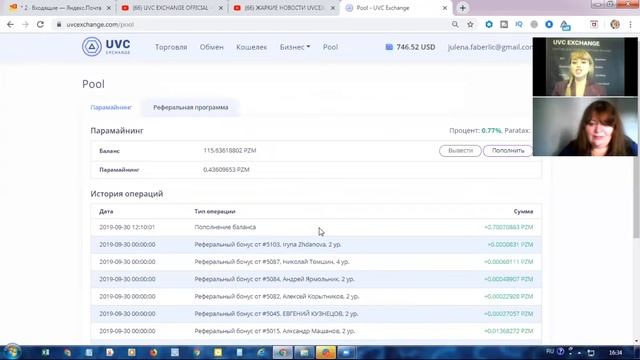This screenshot has width=640, height=360.
Task: Click the Парамайнинг value 0.43609653 PZM
Action: [x=226, y=169]
